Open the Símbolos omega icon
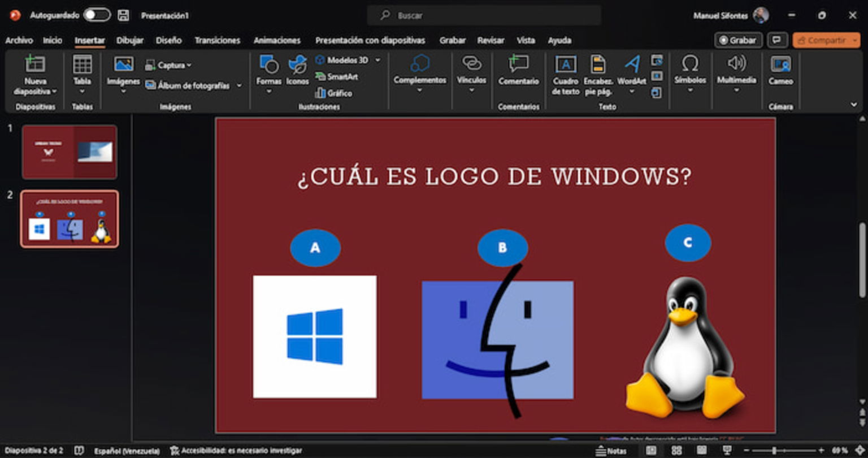868x458 pixels. (x=690, y=63)
